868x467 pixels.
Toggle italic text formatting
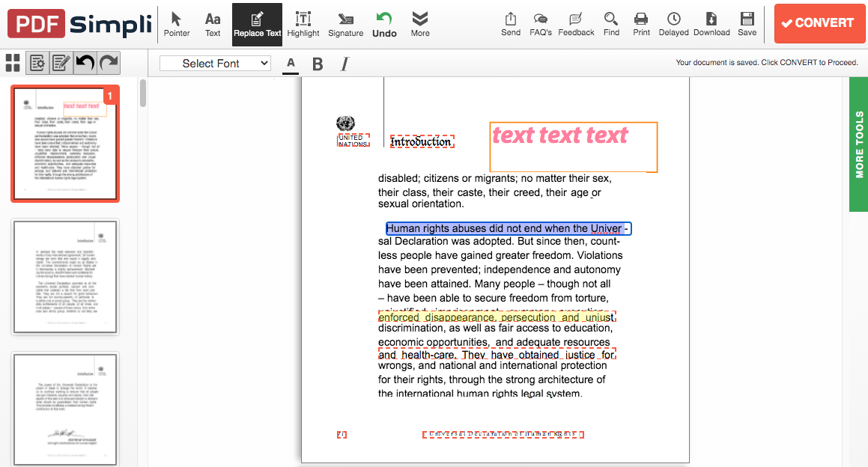click(344, 64)
